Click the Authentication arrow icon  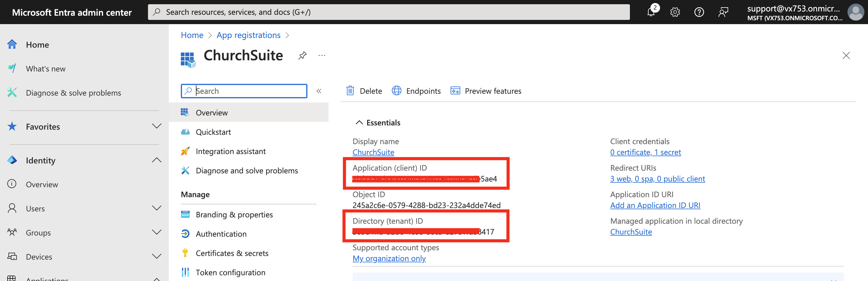tap(185, 233)
